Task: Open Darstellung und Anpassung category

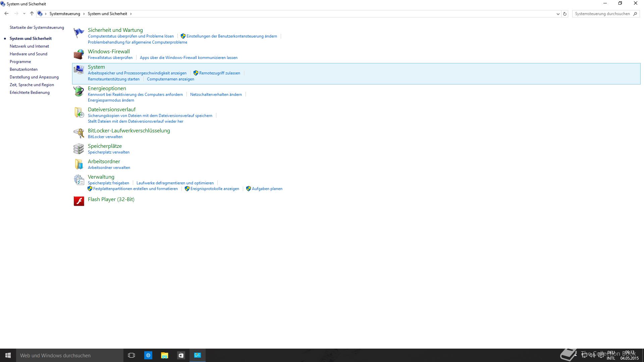Action: tap(34, 77)
